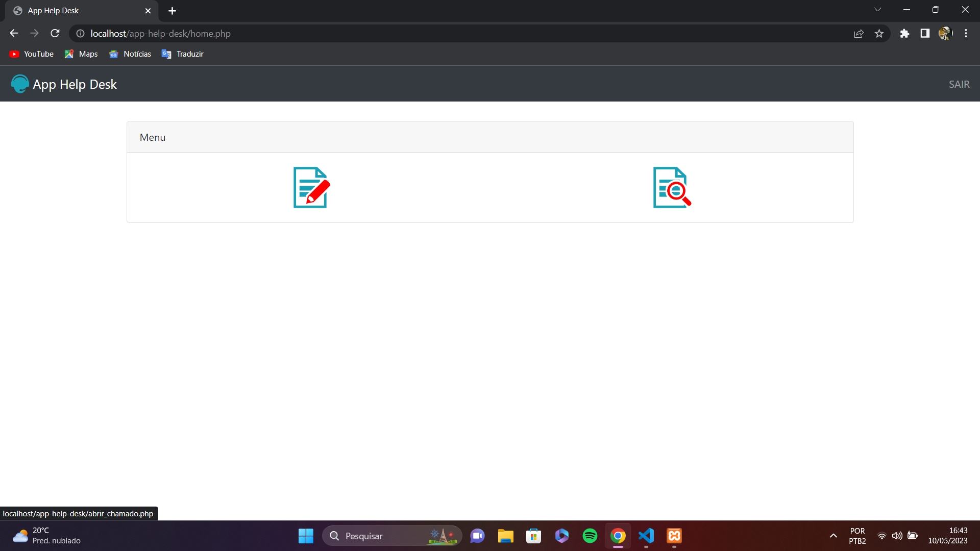This screenshot has height=551, width=980.
Task: Expand the hidden system tray icons
Action: point(833,536)
